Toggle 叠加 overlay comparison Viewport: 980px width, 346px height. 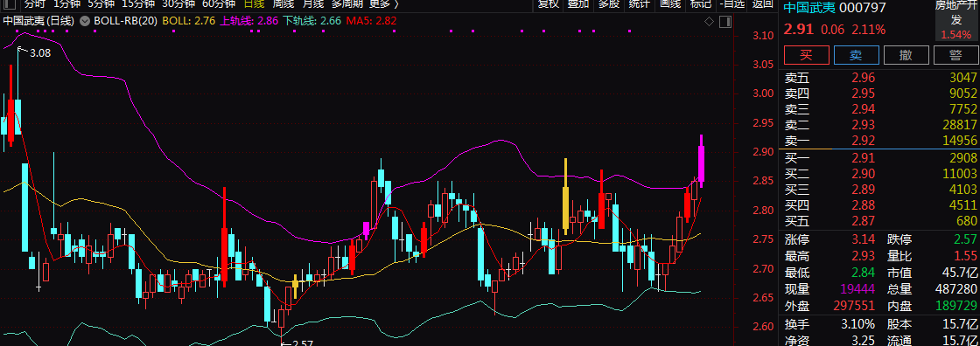[x=578, y=3]
